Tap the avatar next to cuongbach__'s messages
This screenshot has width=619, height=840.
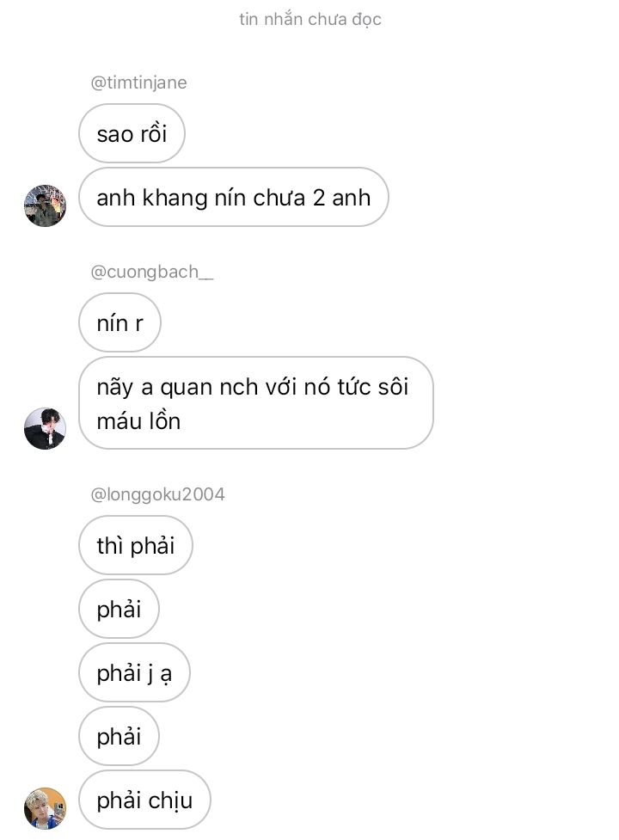(x=45, y=428)
